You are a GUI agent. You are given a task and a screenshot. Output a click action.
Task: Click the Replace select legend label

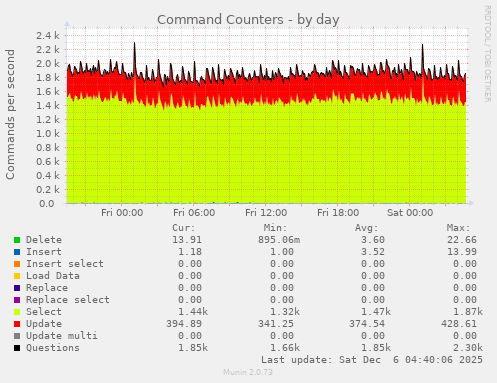(x=68, y=300)
